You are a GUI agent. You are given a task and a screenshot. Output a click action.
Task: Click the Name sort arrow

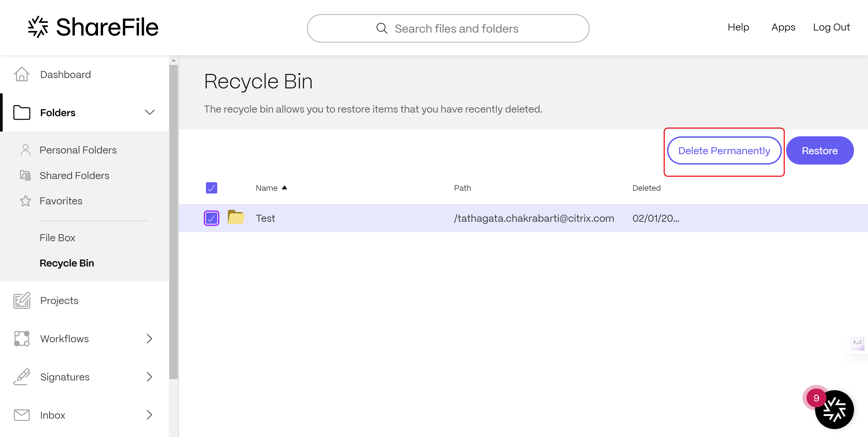pyautogui.click(x=284, y=188)
